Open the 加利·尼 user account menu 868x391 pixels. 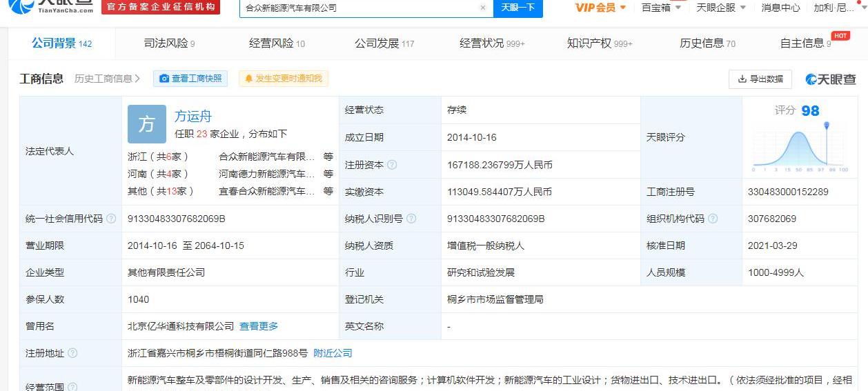pos(838,8)
